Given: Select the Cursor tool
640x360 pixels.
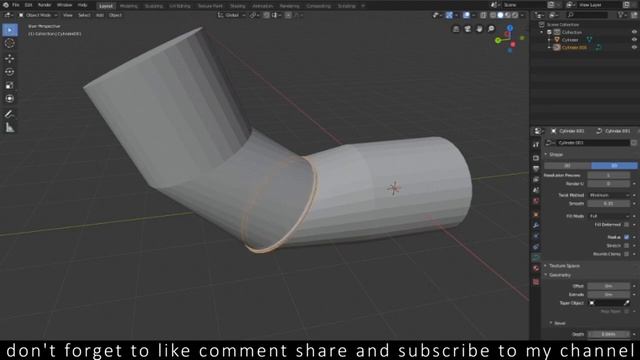Looking at the screenshot, I should tap(10, 44).
